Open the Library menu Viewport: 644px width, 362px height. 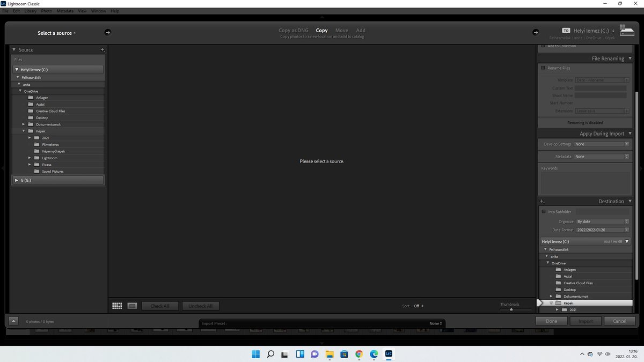click(x=31, y=11)
